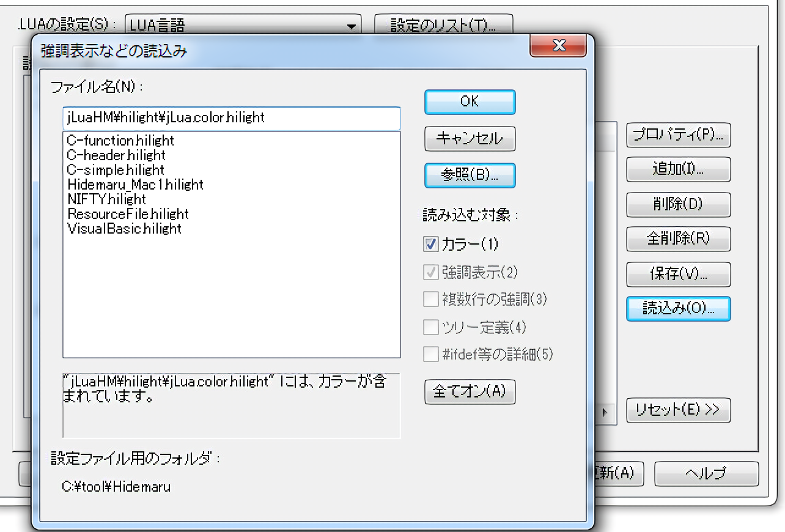Open 設定のリスト(T) list

tap(443, 26)
